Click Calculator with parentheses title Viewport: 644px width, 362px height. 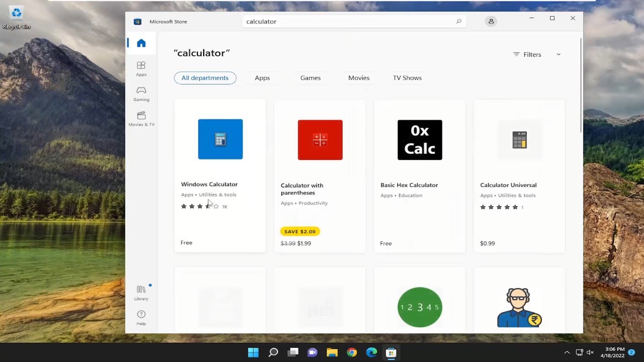click(302, 189)
